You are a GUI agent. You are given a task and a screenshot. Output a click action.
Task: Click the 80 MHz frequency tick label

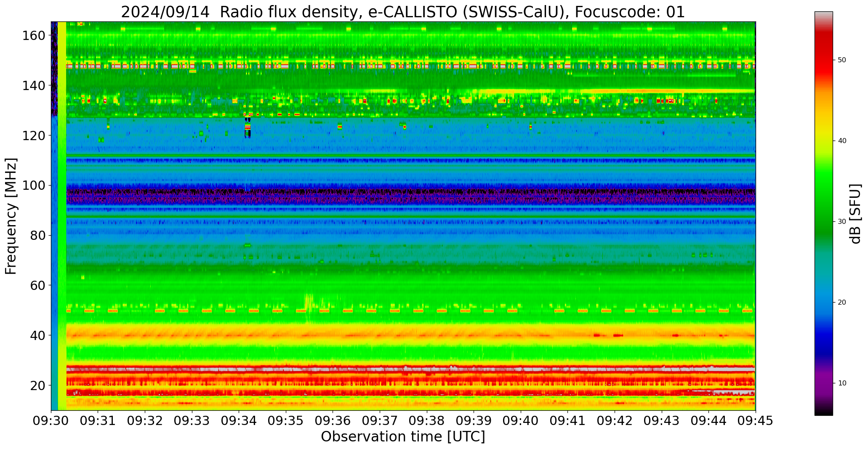pos(38,235)
